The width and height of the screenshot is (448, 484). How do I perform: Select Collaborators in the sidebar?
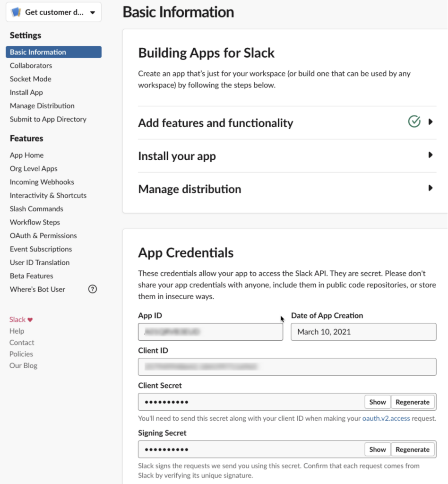31,65
